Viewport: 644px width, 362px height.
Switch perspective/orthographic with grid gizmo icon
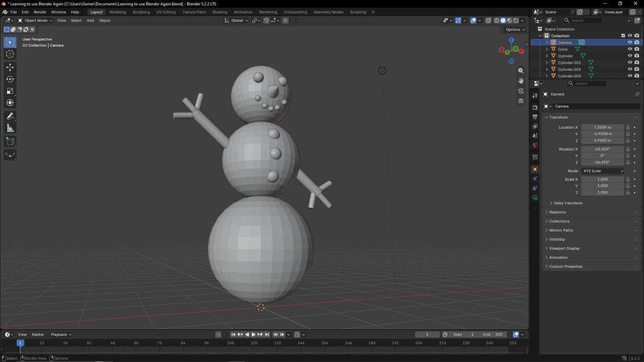coord(521,100)
